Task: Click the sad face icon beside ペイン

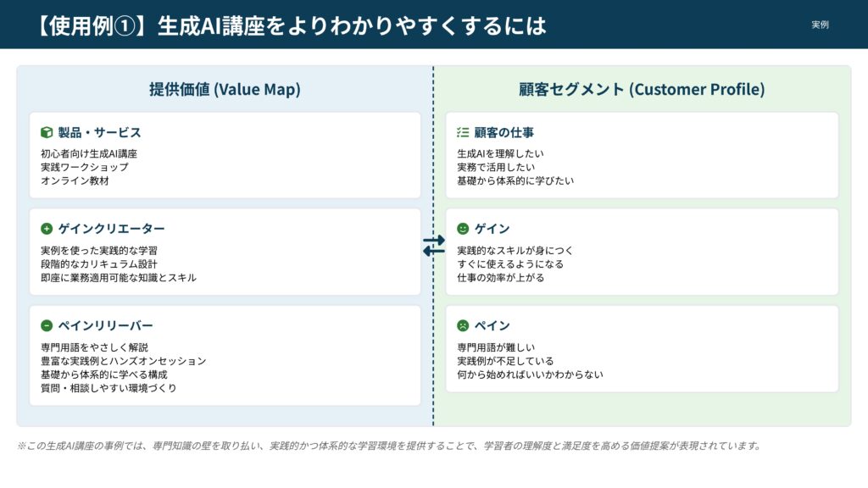Action: click(463, 325)
